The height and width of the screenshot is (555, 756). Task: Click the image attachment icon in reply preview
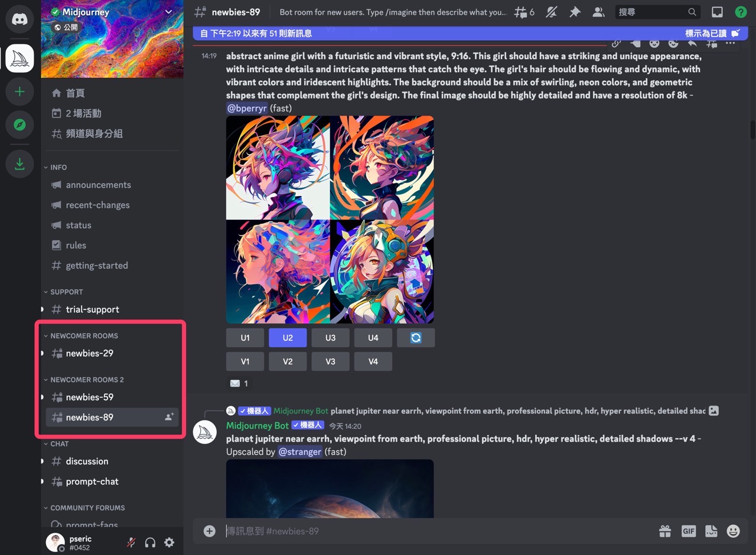[x=713, y=410]
